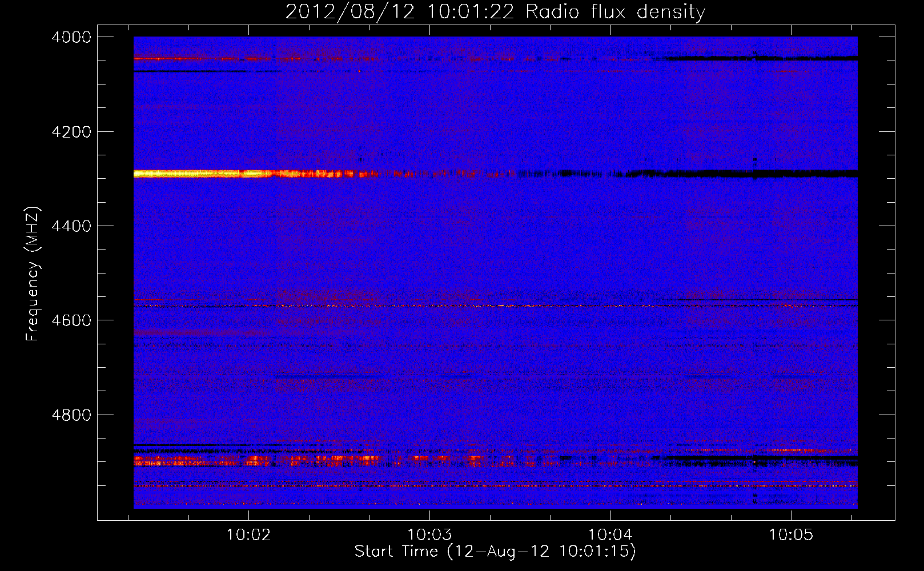The image size is (924, 571).
Task: Click the 10:03 time tick label
Action: tap(429, 534)
